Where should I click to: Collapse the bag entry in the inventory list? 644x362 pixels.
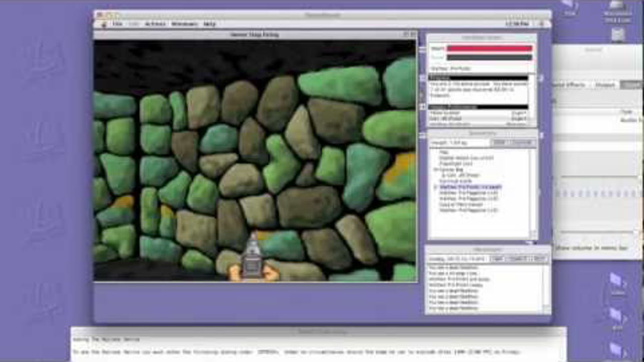coord(436,169)
